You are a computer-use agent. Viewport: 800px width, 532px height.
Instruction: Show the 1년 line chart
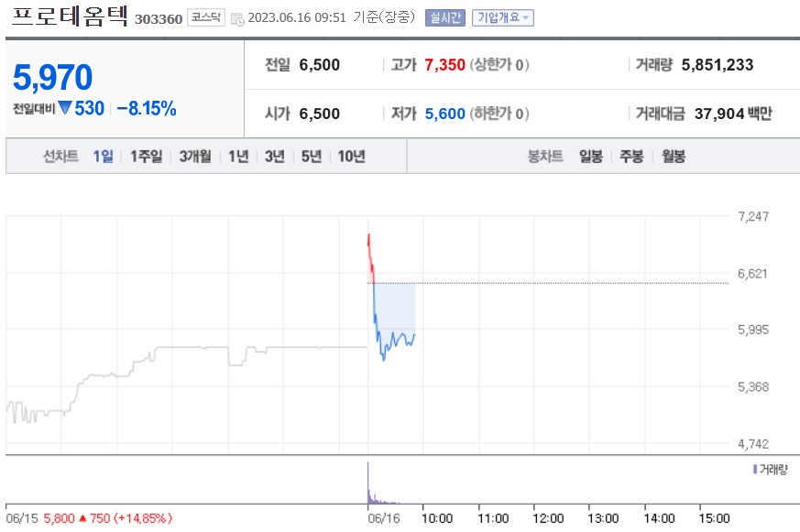pyautogui.click(x=238, y=156)
